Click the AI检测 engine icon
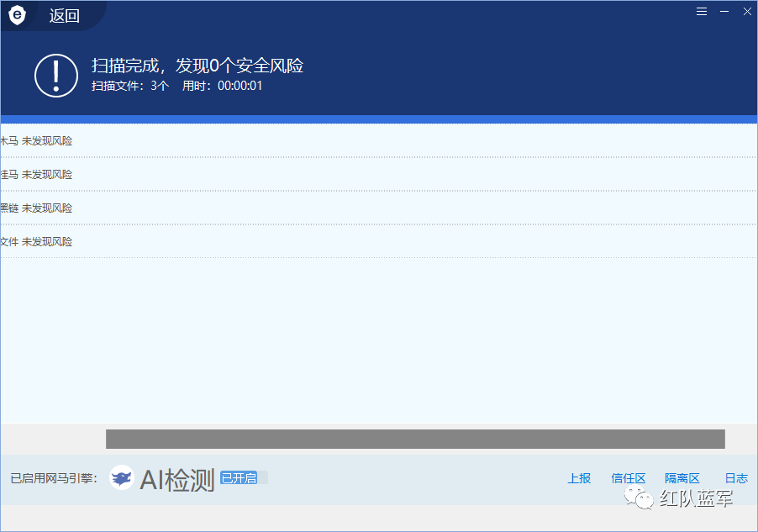Screen dimensions: 758x532 coord(121,478)
